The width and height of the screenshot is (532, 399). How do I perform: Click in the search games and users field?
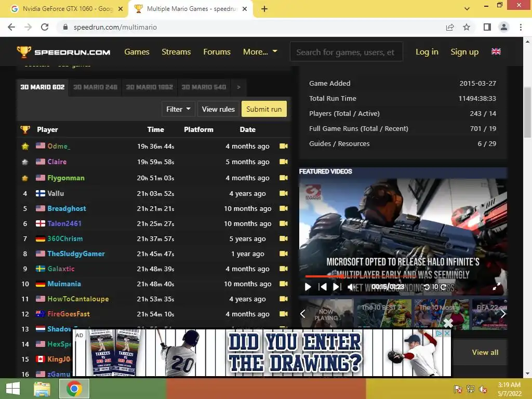click(347, 52)
